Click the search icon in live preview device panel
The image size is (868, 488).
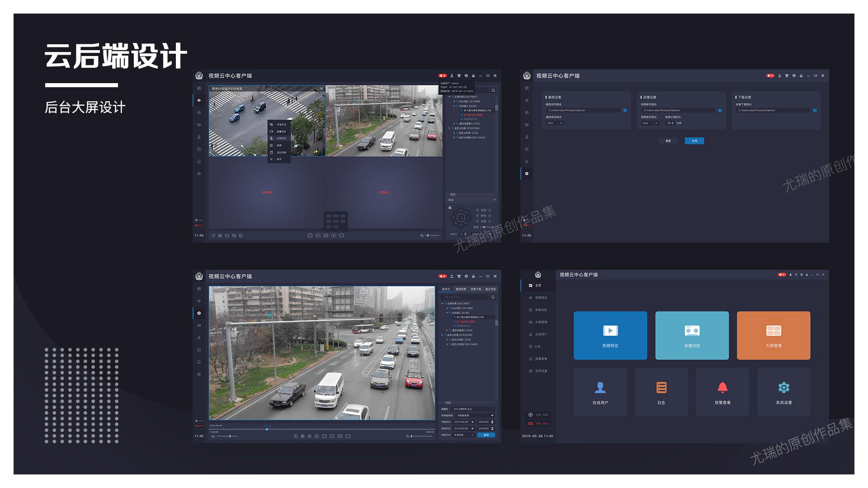tap(493, 90)
